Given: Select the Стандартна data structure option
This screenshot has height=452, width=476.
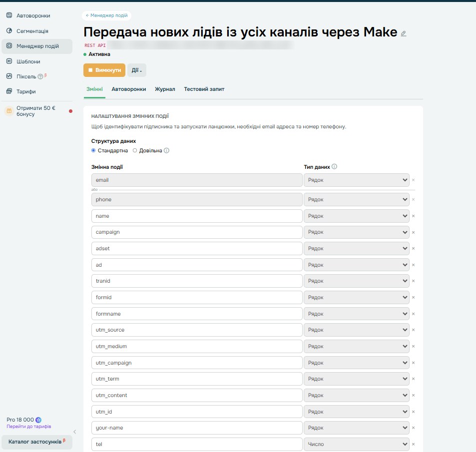Looking at the screenshot, I should coord(93,150).
